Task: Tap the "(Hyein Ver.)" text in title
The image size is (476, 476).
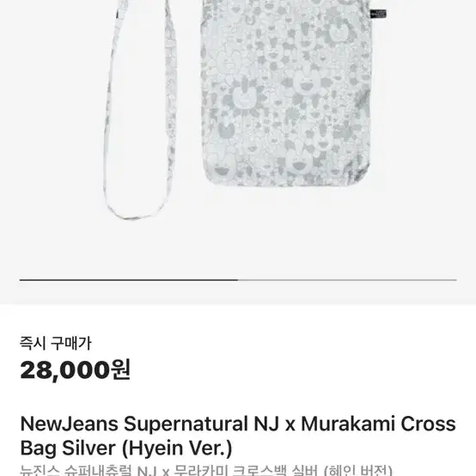Action: [x=177, y=448]
